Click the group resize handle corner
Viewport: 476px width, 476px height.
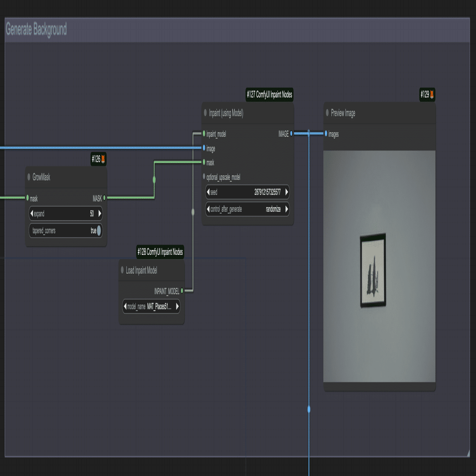coord(468,454)
